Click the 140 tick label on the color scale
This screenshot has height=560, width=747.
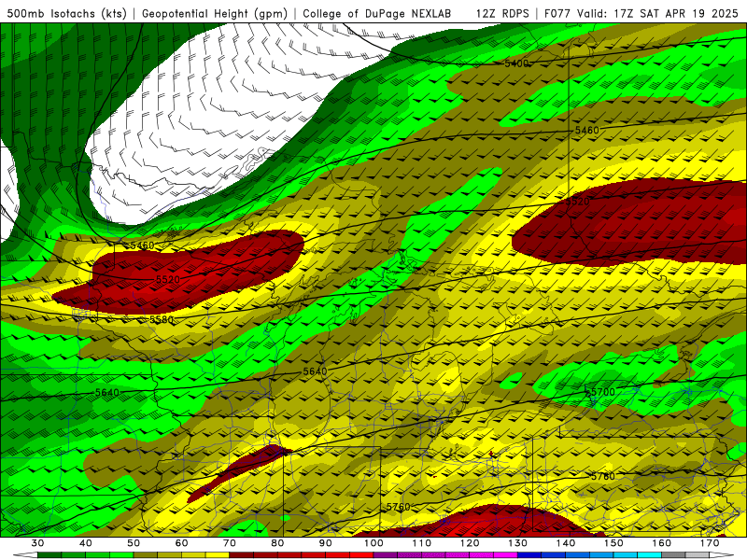tap(566, 543)
